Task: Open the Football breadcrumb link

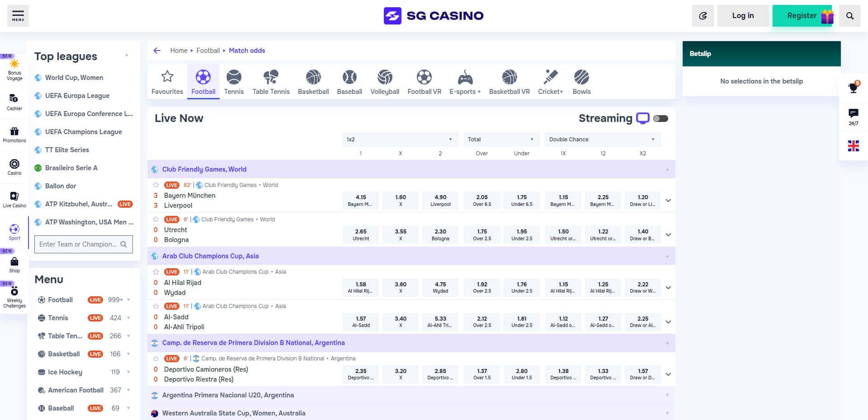Action: pyautogui.click(x=208, y=50)
